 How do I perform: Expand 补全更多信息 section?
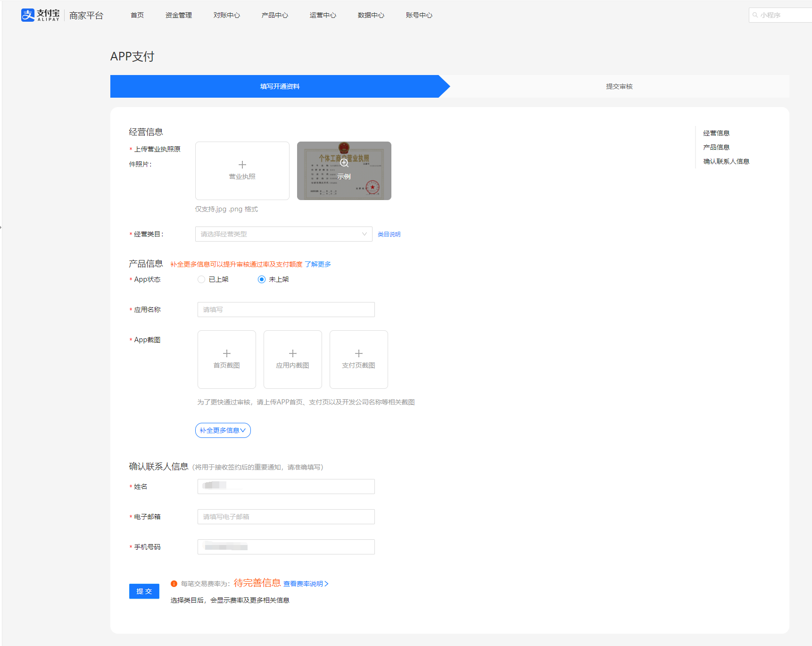[223, 430]
